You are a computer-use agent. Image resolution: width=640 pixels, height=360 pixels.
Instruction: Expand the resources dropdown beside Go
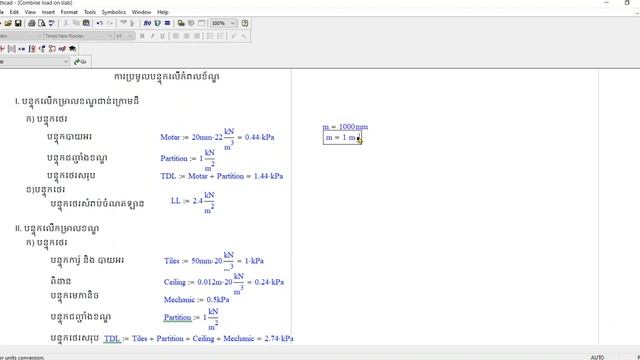pos(66,62)
